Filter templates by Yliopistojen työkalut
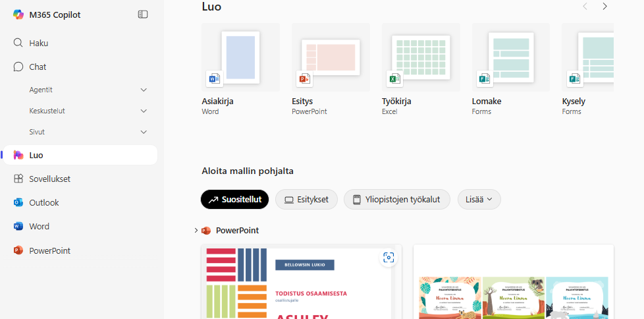 pos(396,199)
